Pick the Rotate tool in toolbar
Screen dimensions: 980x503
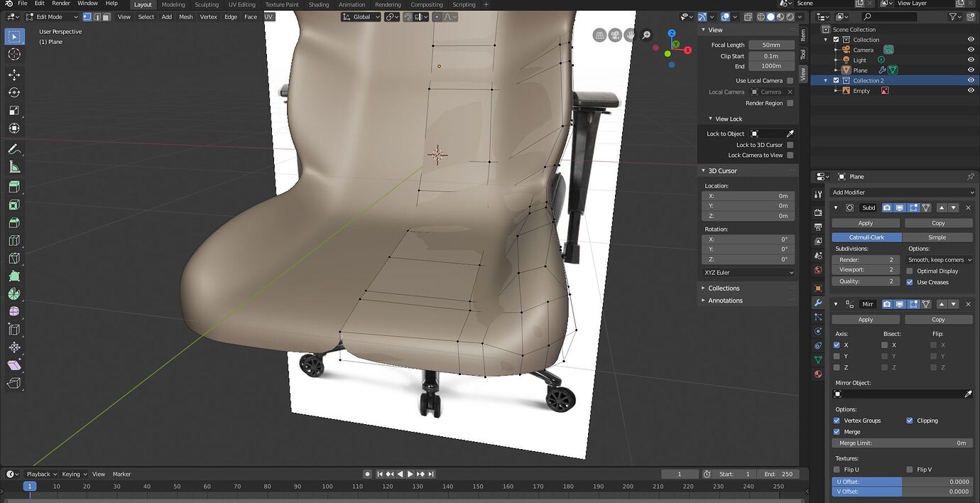[14, 92]
